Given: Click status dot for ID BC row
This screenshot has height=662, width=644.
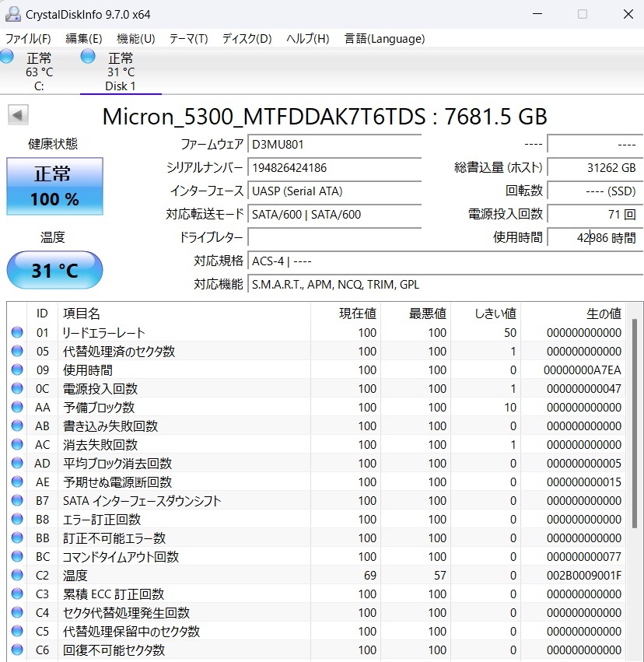Looking at the screenshot, I should (17, 556).
